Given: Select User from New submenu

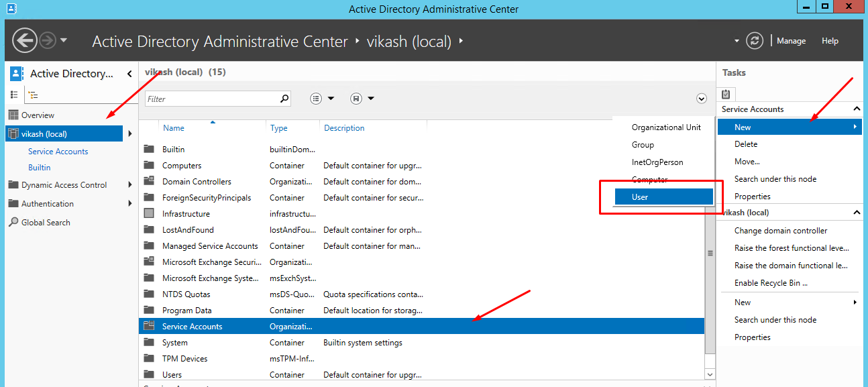Looking at the screenshot, I should coord(663,197).
